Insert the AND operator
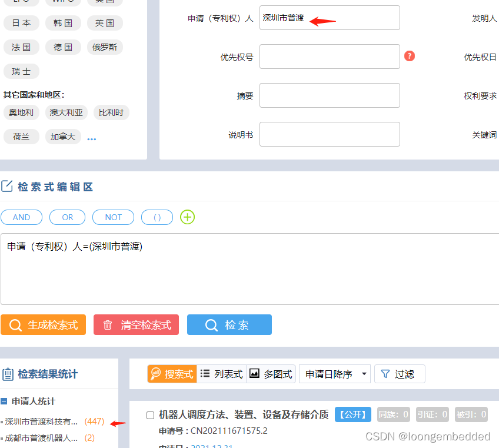The height and width of the screenshot is (448, 499). click(21, 217)
